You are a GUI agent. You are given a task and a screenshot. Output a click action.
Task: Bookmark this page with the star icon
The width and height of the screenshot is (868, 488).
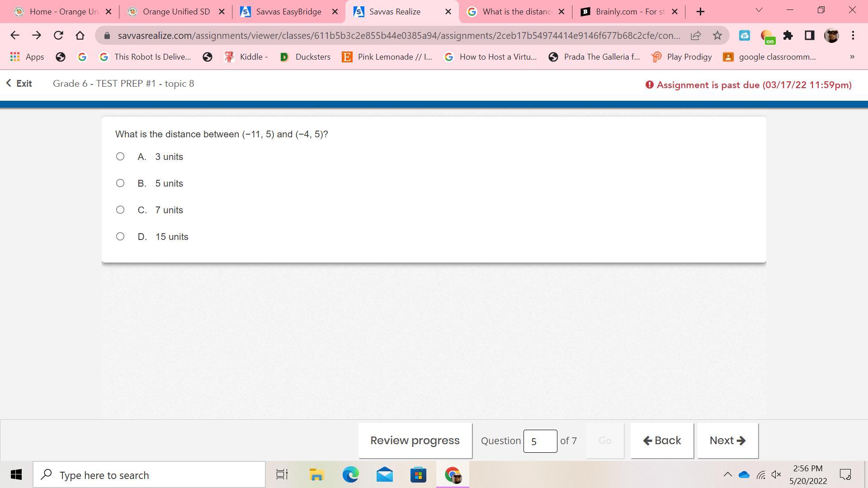click(x=717, y=35)
